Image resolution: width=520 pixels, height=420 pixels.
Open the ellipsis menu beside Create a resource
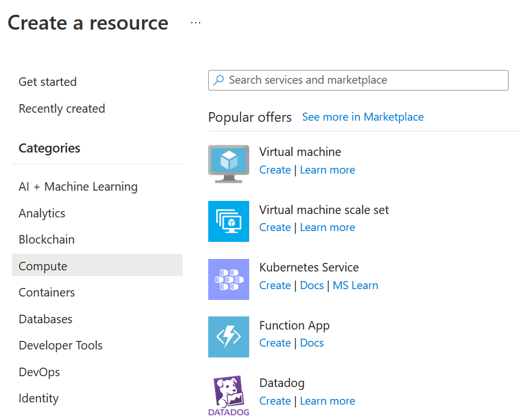pyautogui.click(x=196, y=23)
